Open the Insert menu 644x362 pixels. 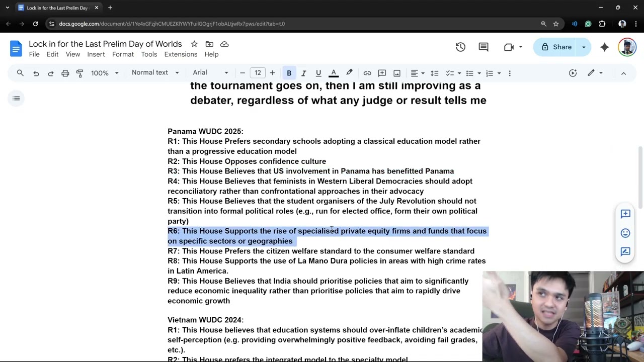tap(96, 54)
